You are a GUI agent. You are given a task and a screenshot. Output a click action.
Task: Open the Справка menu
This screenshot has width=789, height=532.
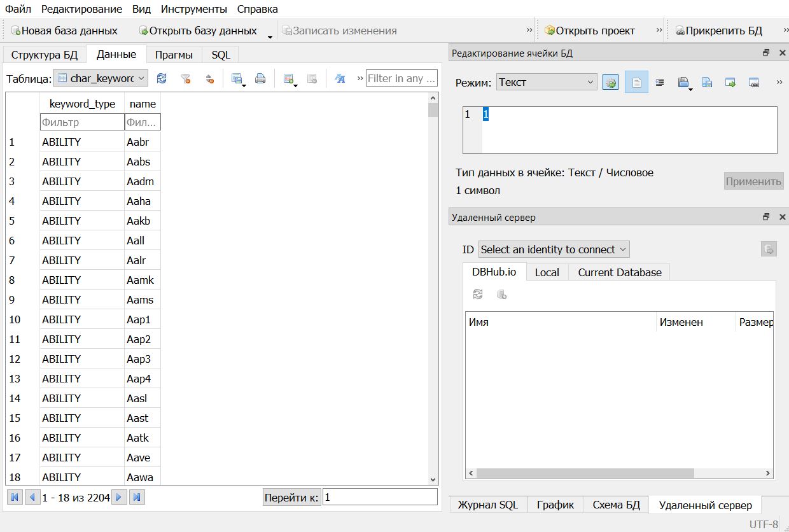click(x=257, y=9)
